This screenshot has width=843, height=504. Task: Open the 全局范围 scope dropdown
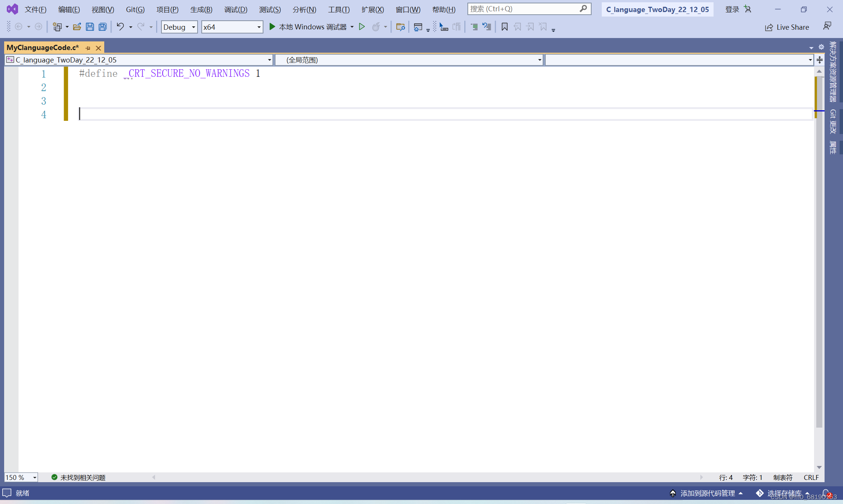409,60
